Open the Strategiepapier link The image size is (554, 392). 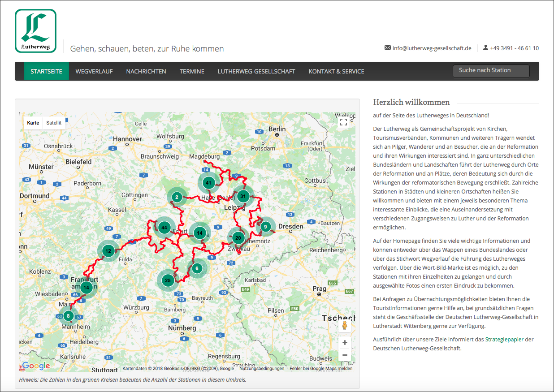(504, 340)
